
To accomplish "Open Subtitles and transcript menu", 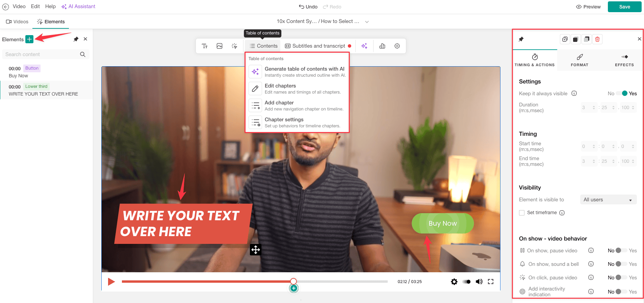I will [x=318, y=46].
